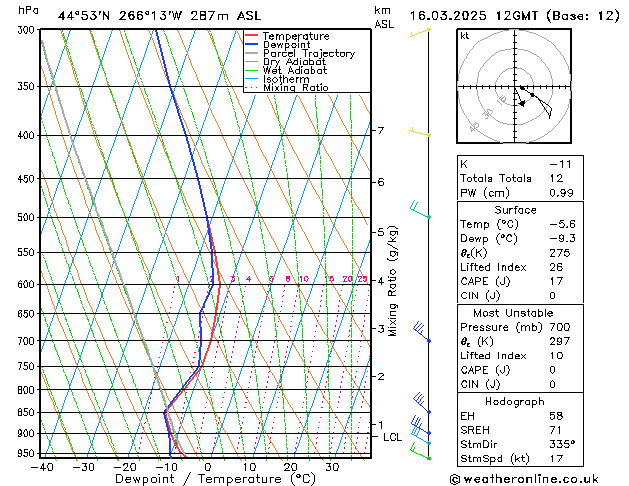Click the Surface Lifted Index value '26'
This screenshot has height=486, width=629.
pyautogui.click(x=556, y=267)
